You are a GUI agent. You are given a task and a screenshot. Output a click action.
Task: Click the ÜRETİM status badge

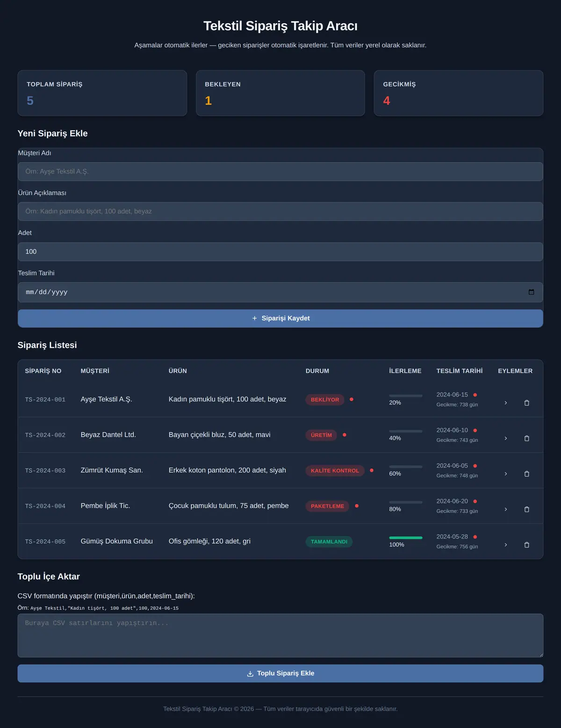321,435
